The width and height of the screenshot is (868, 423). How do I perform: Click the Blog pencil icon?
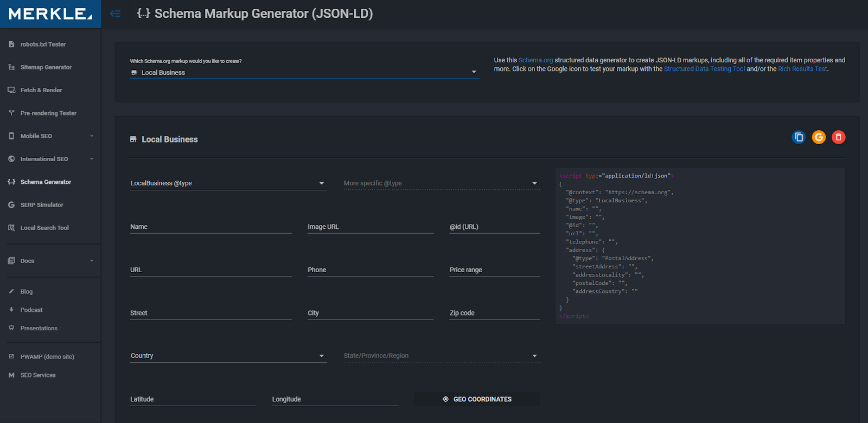(11, 291)
